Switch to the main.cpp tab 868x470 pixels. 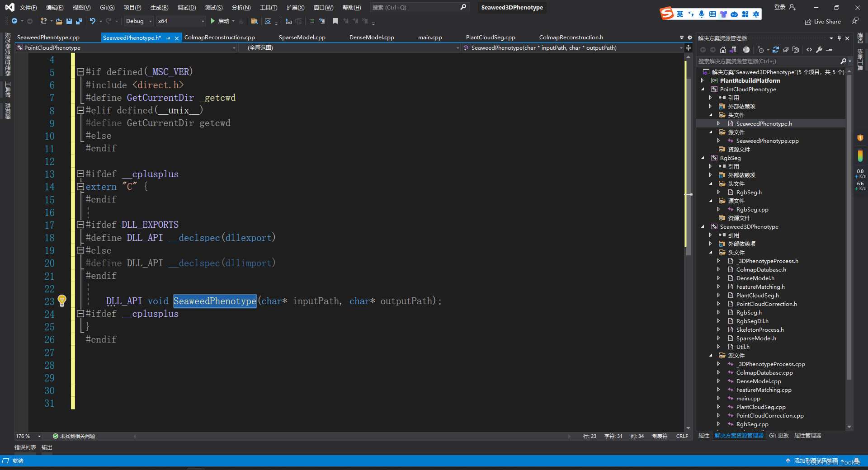(430, 38)
